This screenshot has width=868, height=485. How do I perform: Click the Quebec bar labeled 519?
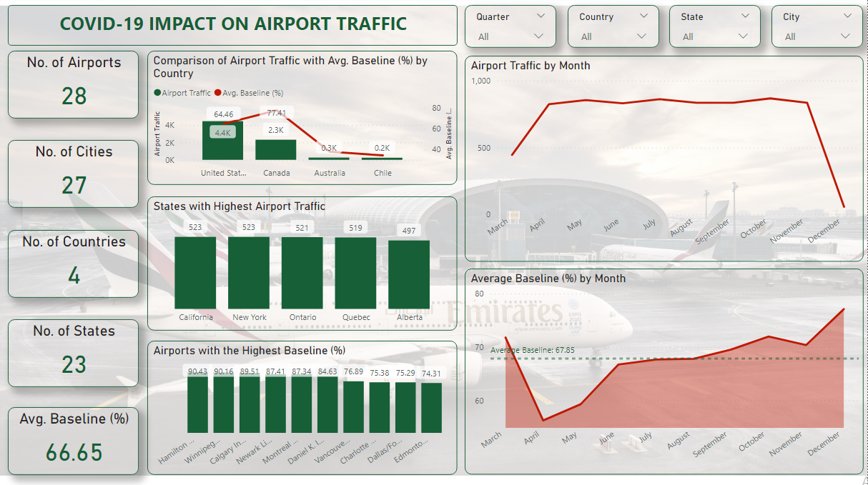coord(355,273)
